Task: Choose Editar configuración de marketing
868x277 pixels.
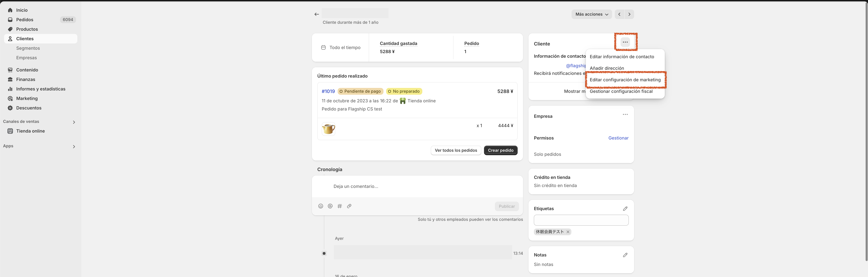Action: point(625,80)
